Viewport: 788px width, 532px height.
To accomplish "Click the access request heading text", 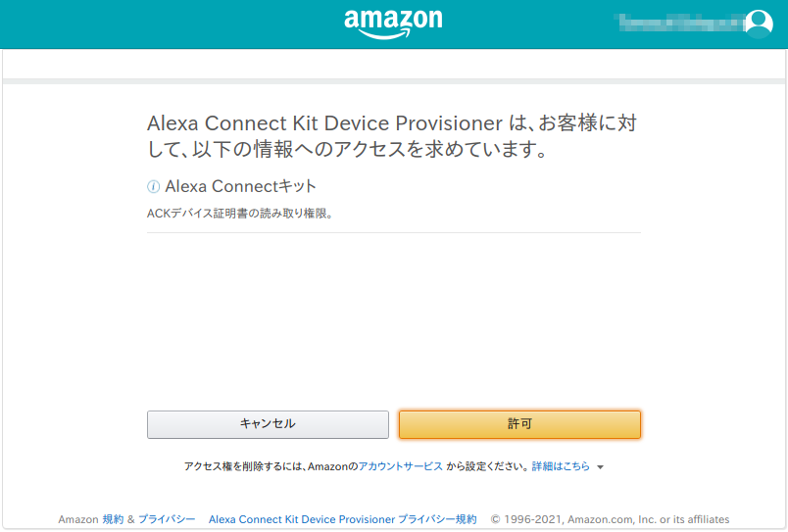I will [392, 136].
